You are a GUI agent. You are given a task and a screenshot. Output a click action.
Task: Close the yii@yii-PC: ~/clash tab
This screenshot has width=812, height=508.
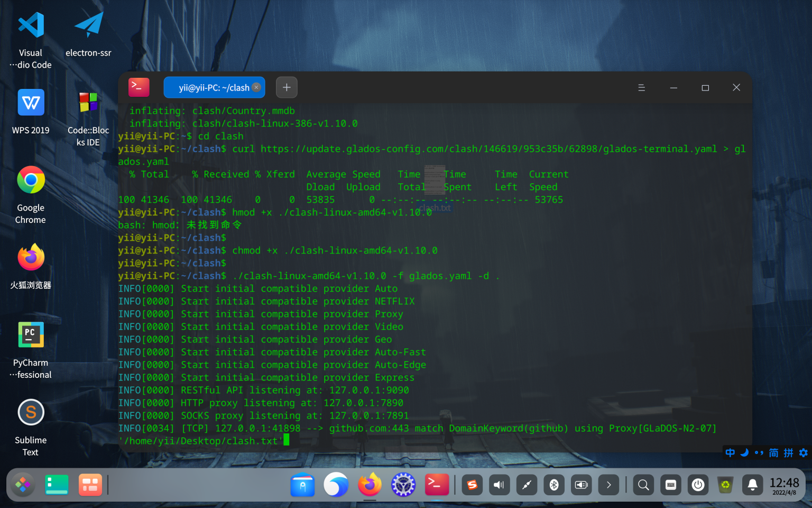click(256, 87)
